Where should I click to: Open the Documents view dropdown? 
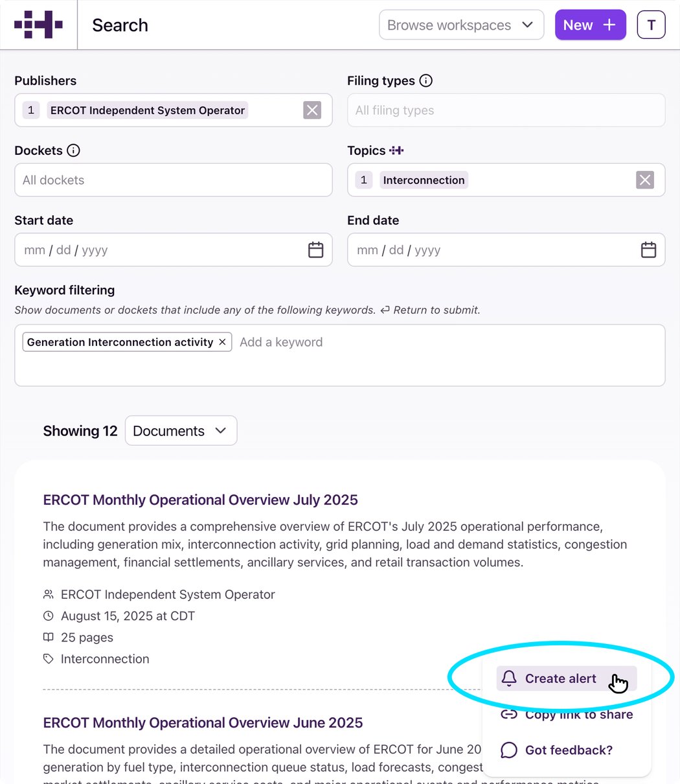(181, 430)
